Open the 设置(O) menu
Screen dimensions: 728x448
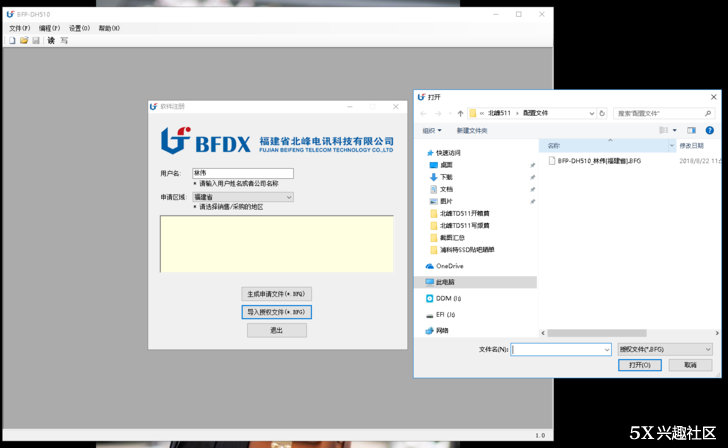(x=79, y=28)
